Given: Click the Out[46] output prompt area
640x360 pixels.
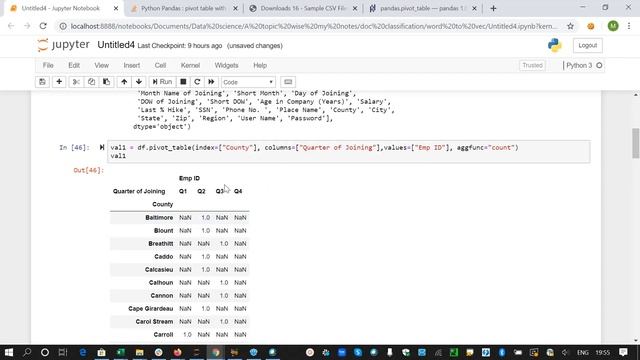Looking at the screenshot, I should [x=89, y=170].
